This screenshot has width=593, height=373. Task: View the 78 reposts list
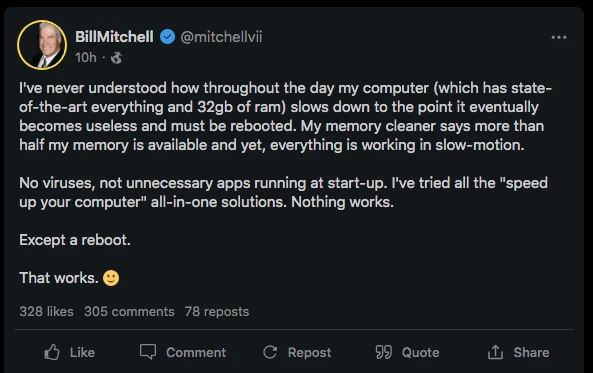click(x=217, y=311)
